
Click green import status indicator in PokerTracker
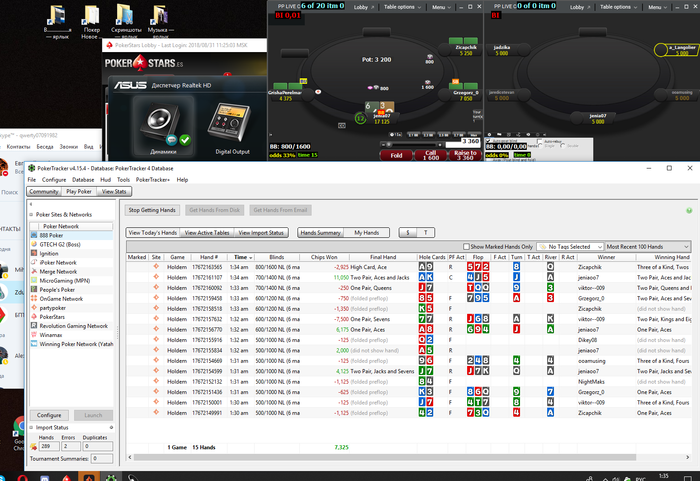(x=689, y=210)
